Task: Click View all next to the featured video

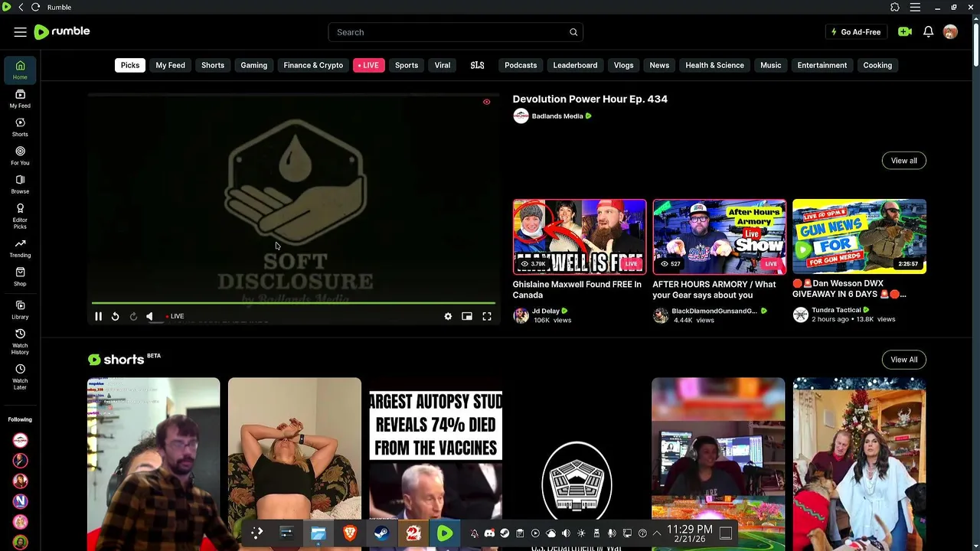Action: [x=903, y=161]
